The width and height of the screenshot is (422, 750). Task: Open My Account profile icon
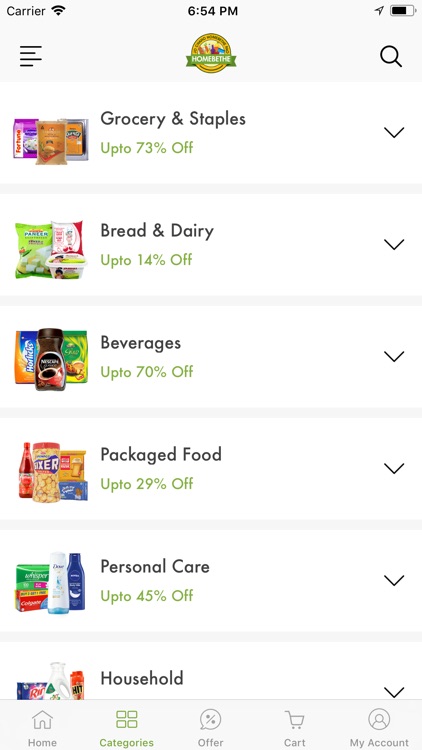(379, 719)
